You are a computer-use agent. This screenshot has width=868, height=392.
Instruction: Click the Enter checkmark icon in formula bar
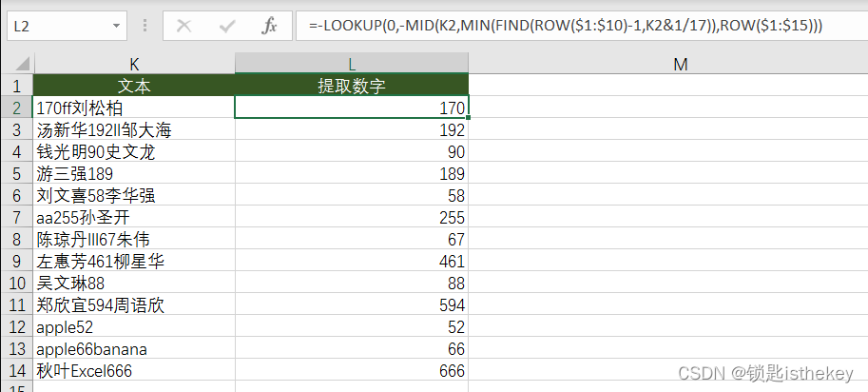(227, 26)
